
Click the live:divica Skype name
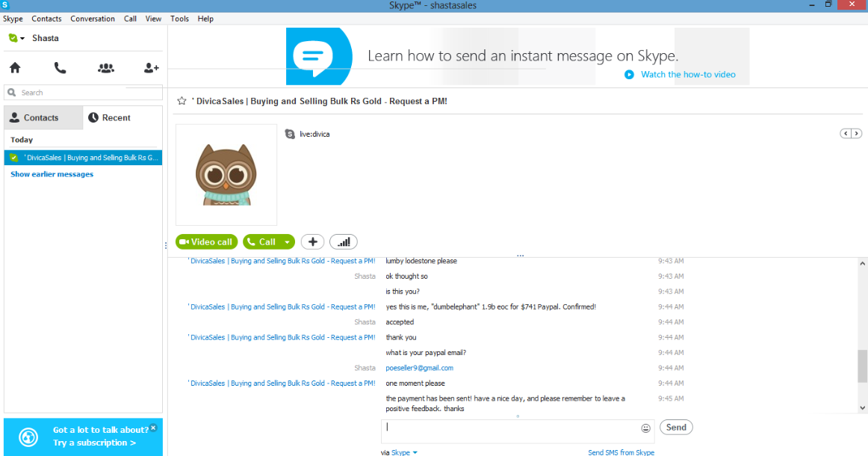[x=314, y=134]
